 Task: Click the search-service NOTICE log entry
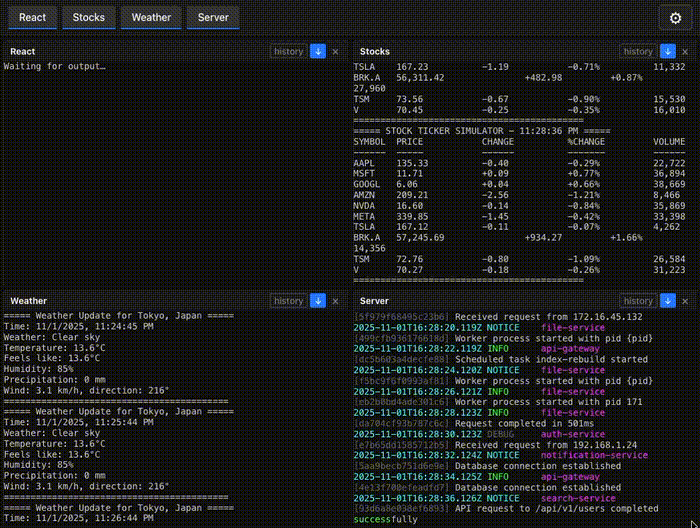pyautogui.click(x=484, y=498)
